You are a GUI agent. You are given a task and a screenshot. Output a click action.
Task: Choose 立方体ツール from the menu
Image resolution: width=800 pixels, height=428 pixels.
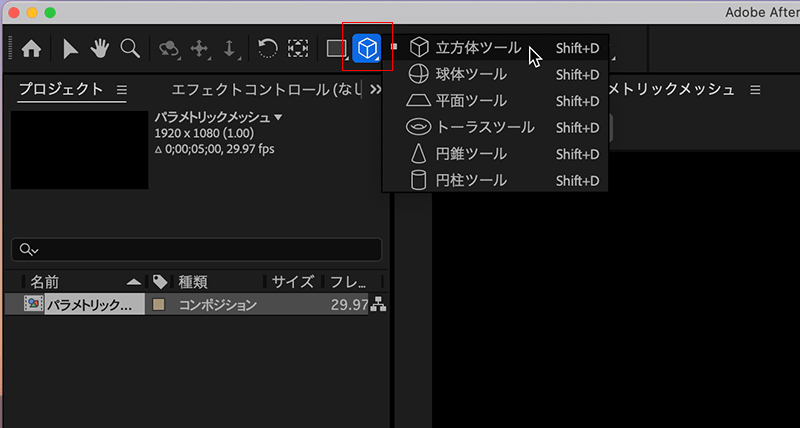click(478, 48)
